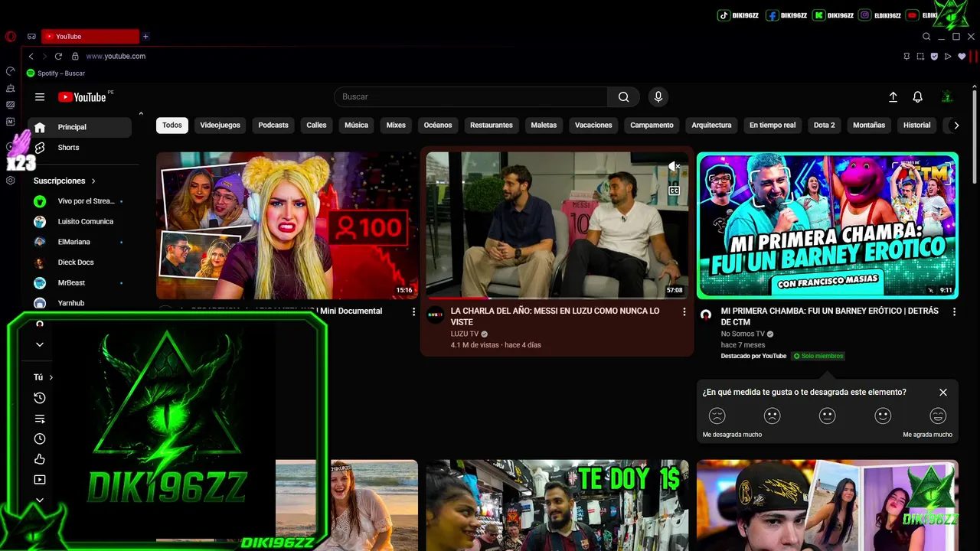The image size is (980, 551).
Task: Show more items below Your videos icon
Action: pyautogui.click(x=40, y=500)
